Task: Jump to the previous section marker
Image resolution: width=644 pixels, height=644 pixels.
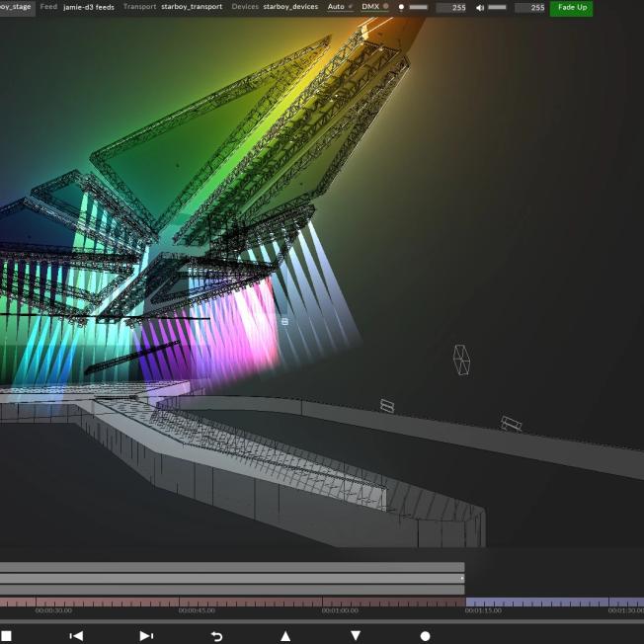Action: [x=77, y=636]
